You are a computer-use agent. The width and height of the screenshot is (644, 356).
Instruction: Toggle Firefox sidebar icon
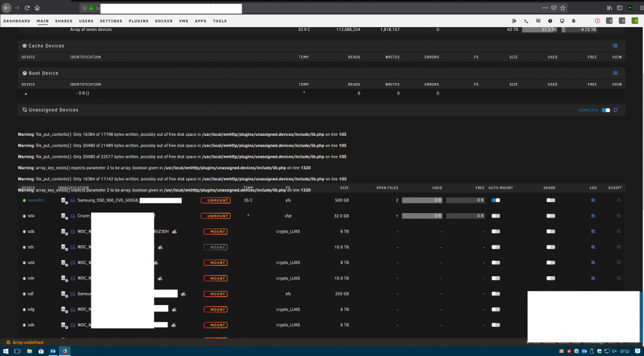(620, 8)
